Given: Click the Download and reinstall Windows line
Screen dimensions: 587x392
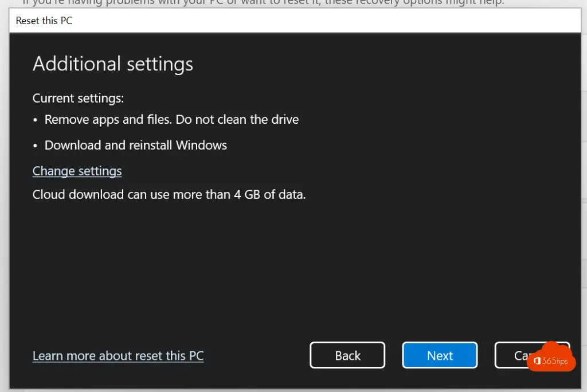Looking at the screenshot, I should click(x=136, y=145).
